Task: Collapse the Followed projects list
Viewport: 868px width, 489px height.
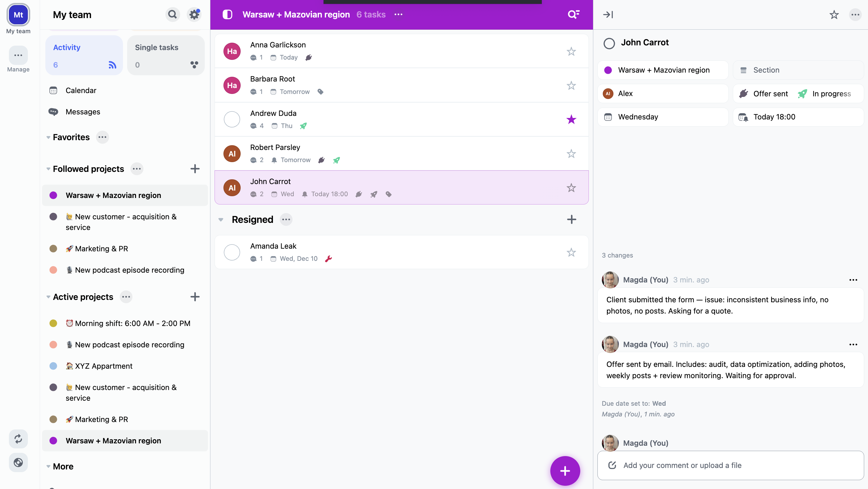Action: tap(48, 169)
